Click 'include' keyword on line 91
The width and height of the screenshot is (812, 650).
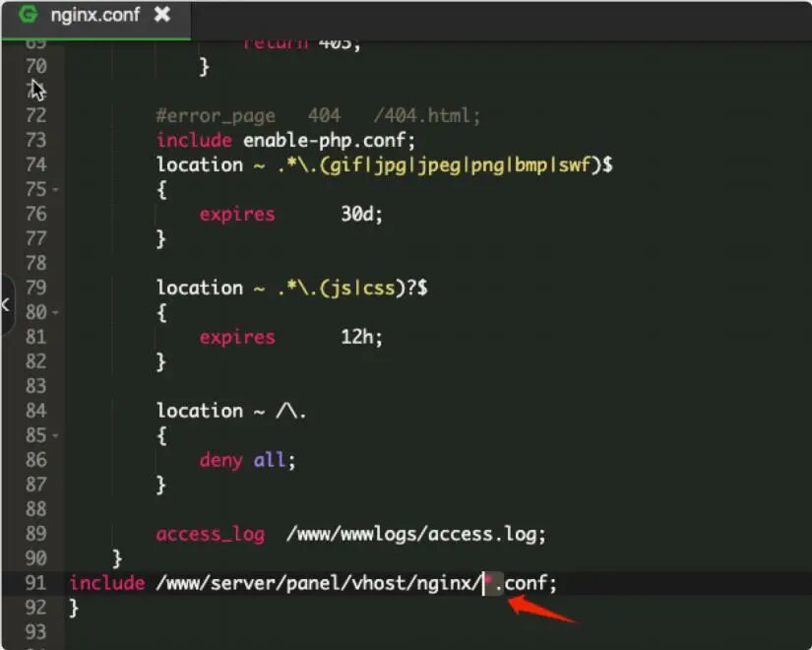pos(107,583)
